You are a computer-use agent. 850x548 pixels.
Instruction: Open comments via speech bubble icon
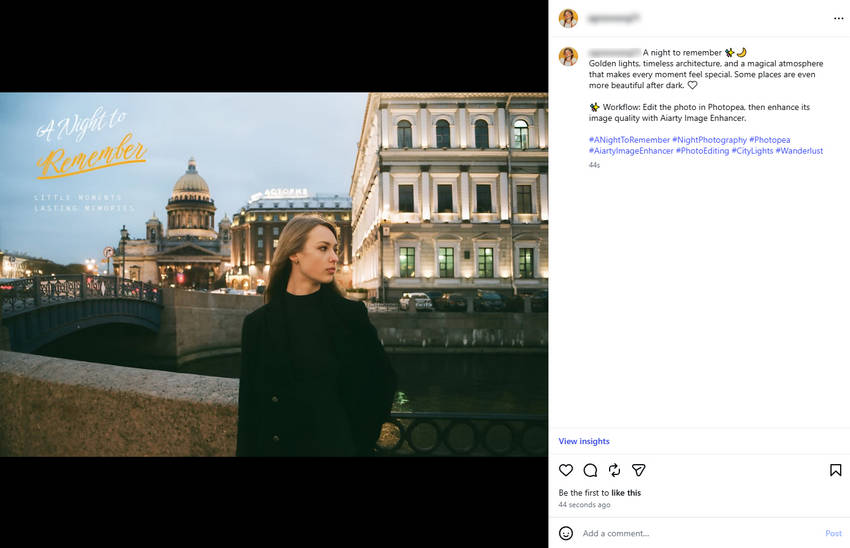(590, 470)
